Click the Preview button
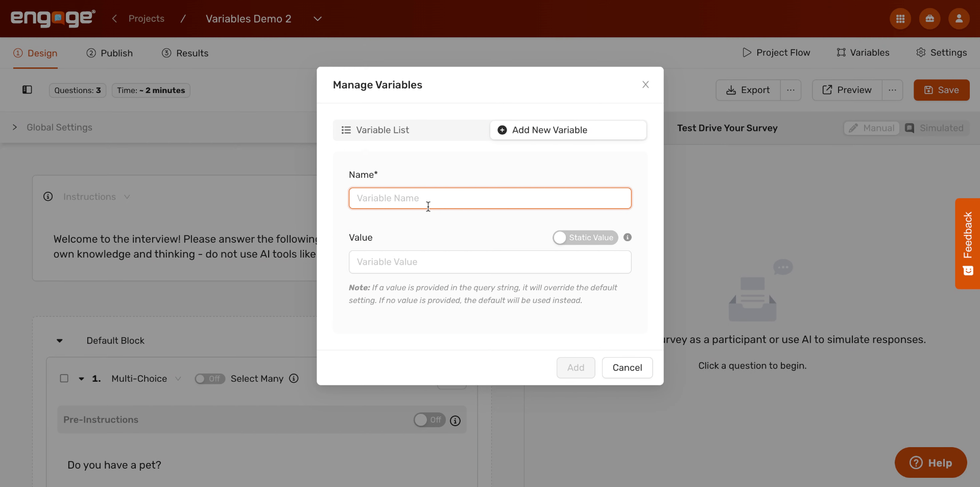Image resolution: width=980 pixels, height=487 pixels. tap(847, 90)
